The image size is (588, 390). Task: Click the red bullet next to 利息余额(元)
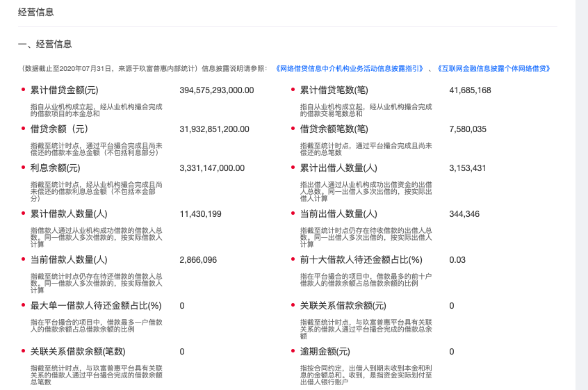23,167
